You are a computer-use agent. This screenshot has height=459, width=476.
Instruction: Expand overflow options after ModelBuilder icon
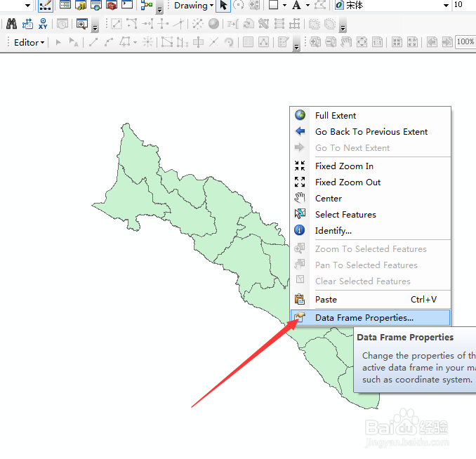(x=159, y=9)
